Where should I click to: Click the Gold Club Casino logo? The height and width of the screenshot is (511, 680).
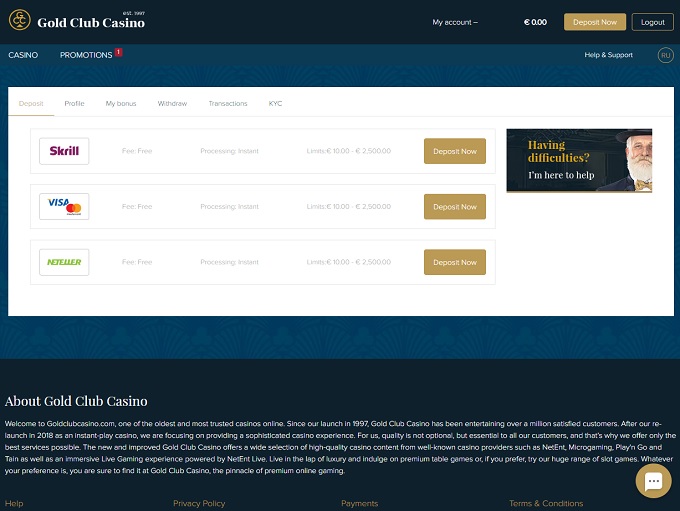tap(77, 21)
